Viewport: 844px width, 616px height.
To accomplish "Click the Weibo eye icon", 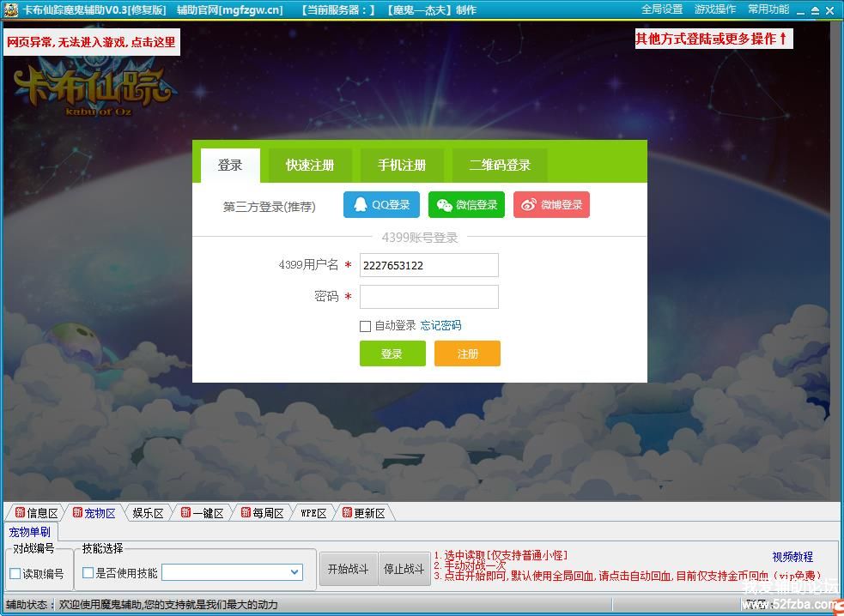I will tap(529, 205).
